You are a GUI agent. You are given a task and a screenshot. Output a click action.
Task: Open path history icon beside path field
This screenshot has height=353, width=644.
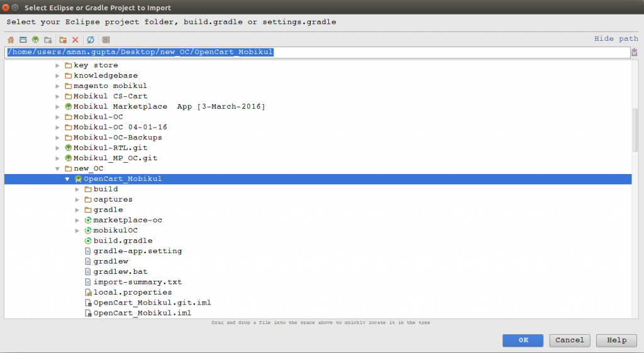point(635,52)
